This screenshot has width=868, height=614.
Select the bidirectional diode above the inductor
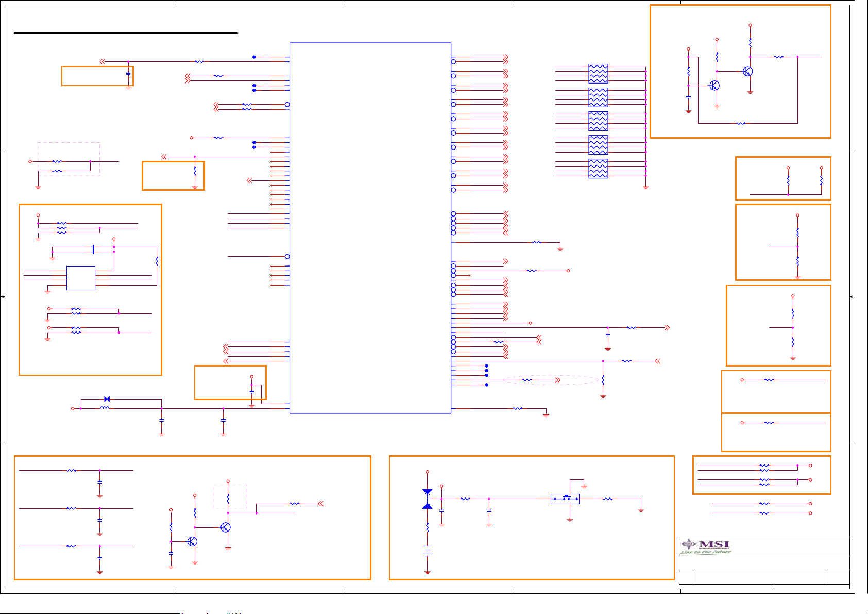[107, 399]
